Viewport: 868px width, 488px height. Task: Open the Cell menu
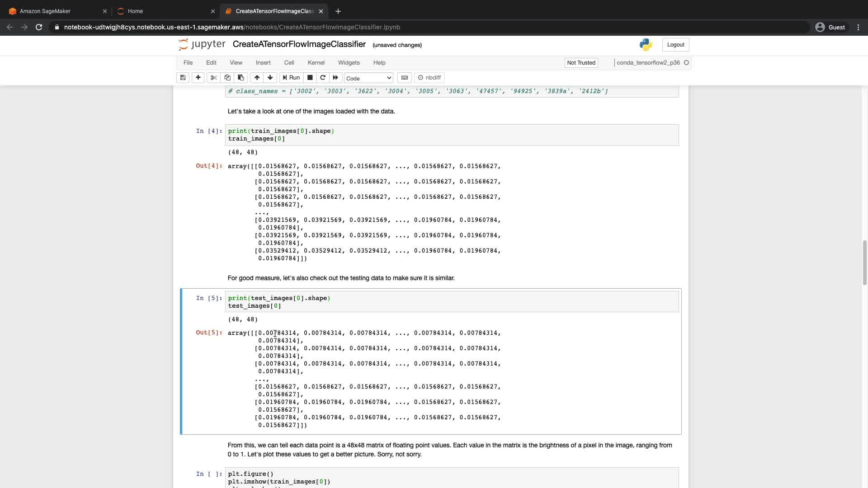pyautogui.click(x=289, y=63)
